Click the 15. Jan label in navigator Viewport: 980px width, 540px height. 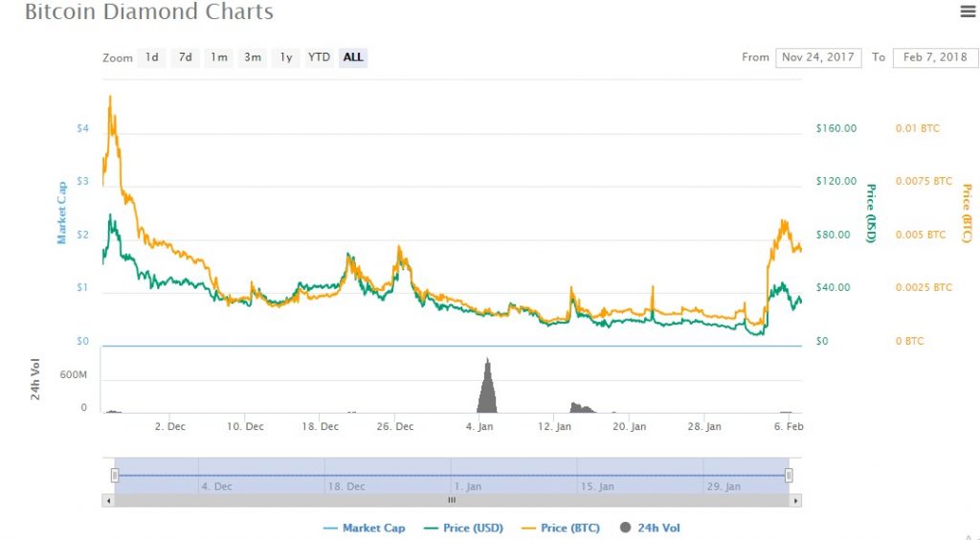point(597,486)
